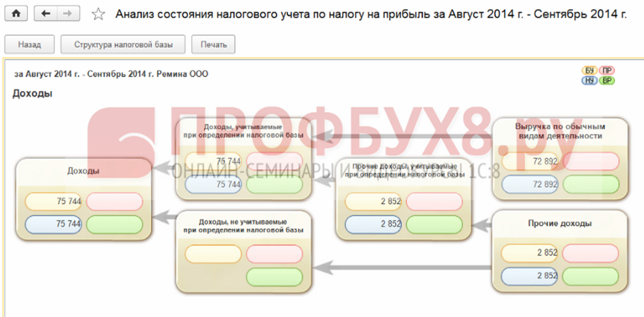Open the Доходы summary block title

pyautogui.click(x=83, y=171)
